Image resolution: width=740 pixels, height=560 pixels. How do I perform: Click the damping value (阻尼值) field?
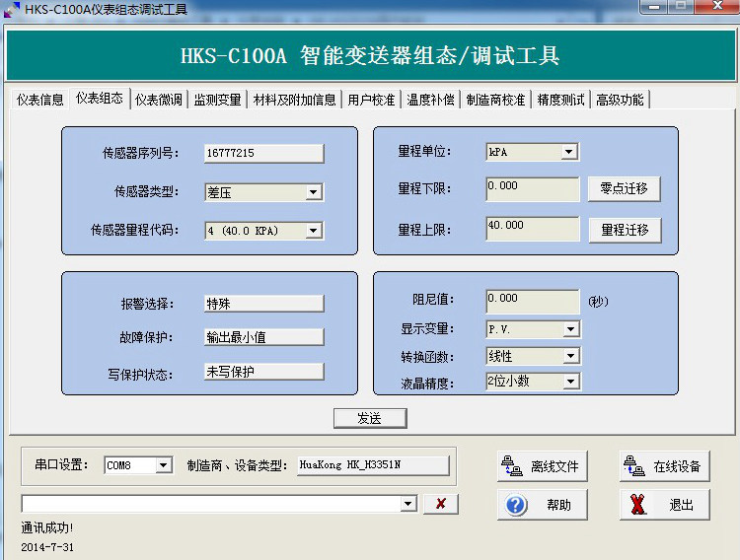pos(533,302)
